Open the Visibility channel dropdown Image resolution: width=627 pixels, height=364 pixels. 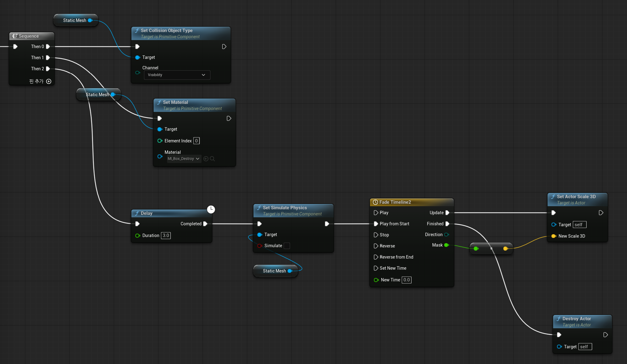point(177,75)
